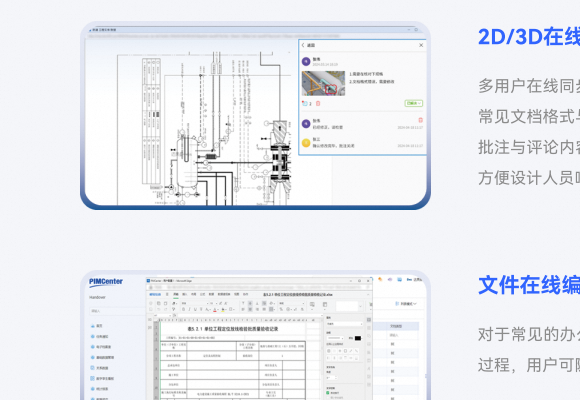The image size is (580, 400).
Task: Open the green resolved status dropdown
Action: [414, 103]
